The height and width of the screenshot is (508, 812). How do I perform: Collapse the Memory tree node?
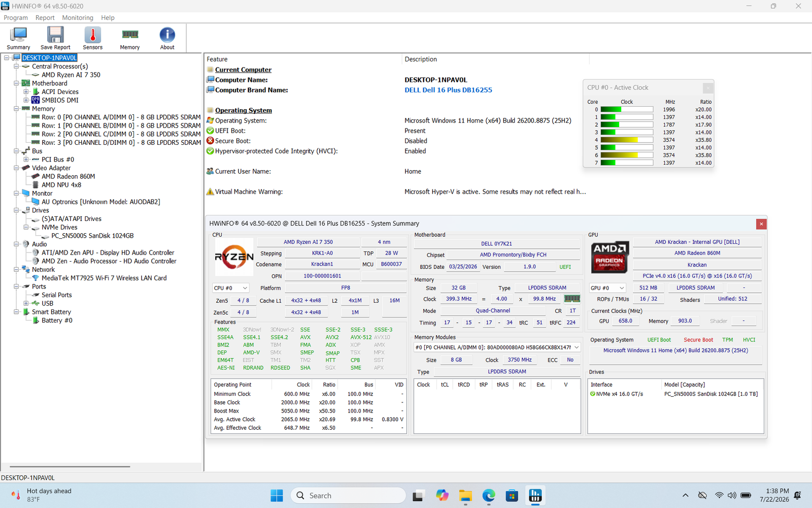pos(16,109)
